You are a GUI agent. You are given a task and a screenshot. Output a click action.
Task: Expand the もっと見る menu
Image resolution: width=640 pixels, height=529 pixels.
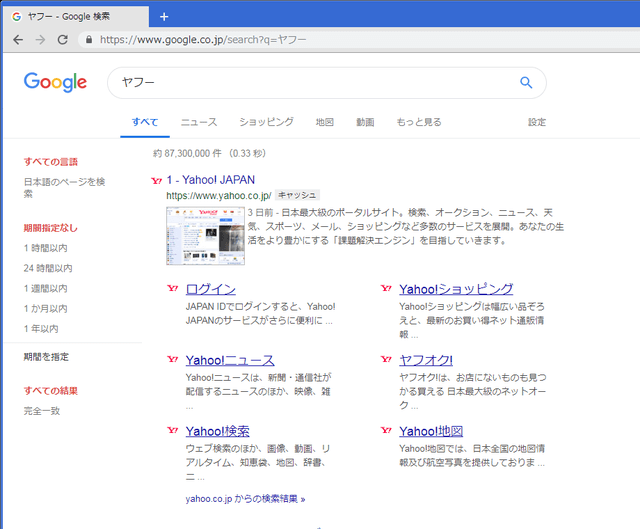419,122
